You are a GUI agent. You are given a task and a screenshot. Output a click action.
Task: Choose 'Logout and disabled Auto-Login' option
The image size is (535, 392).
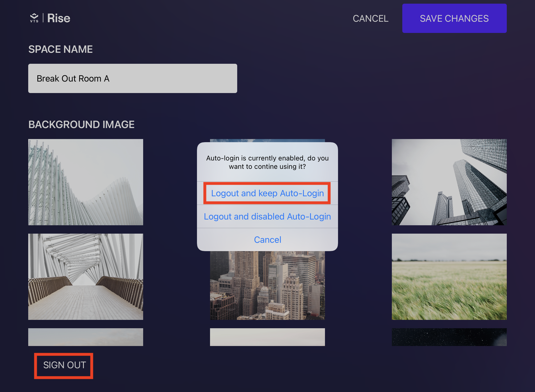click(x=267, y=216)
